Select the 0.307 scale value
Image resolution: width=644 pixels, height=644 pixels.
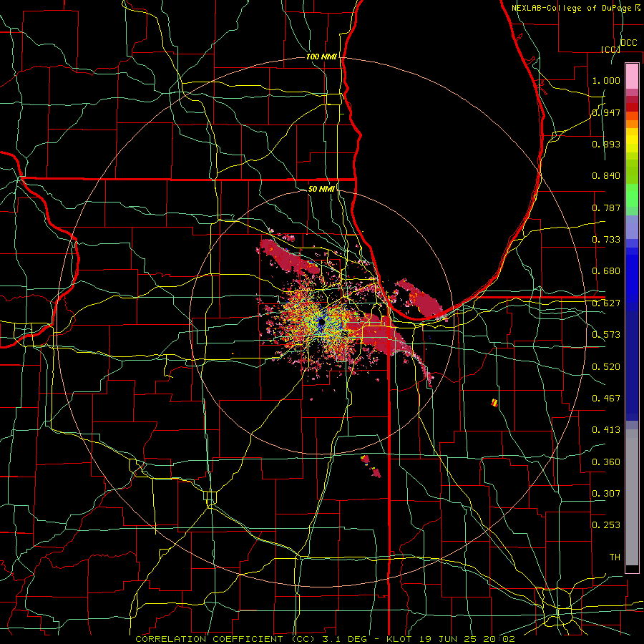coord(606,494)
